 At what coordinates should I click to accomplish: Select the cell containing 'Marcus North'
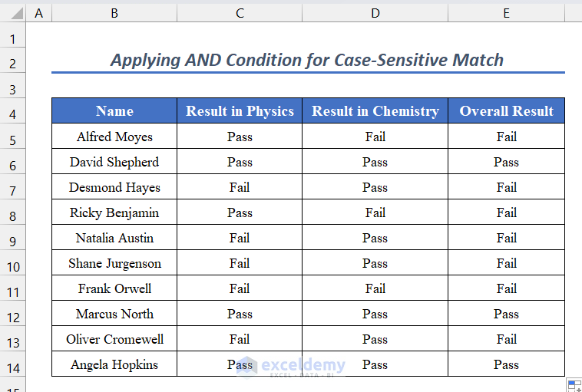(114, 314)
